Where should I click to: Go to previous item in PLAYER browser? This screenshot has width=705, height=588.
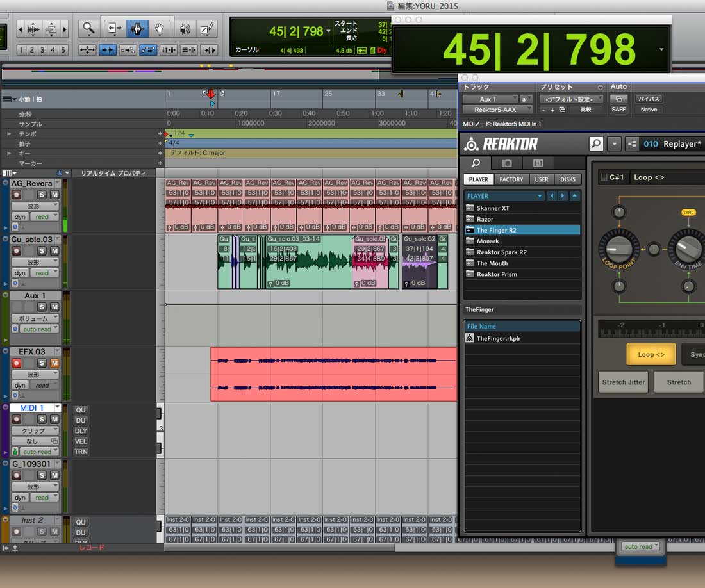pos(552,196)
